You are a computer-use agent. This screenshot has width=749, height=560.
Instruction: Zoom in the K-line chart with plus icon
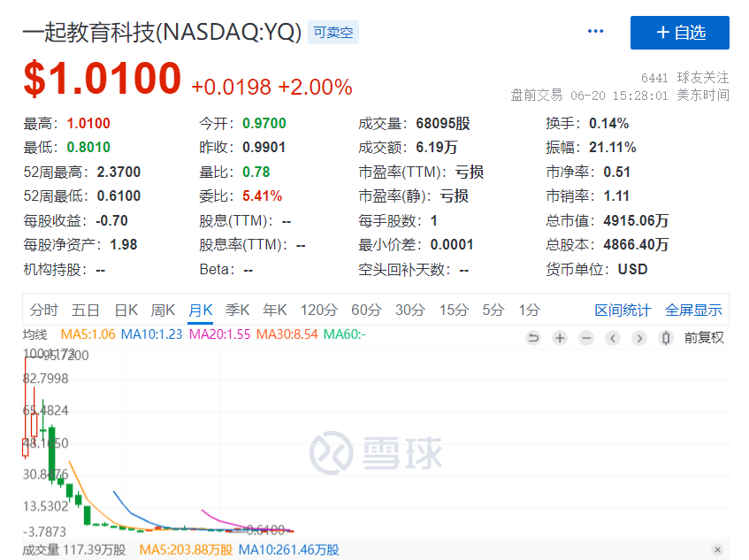click(560, 338)
